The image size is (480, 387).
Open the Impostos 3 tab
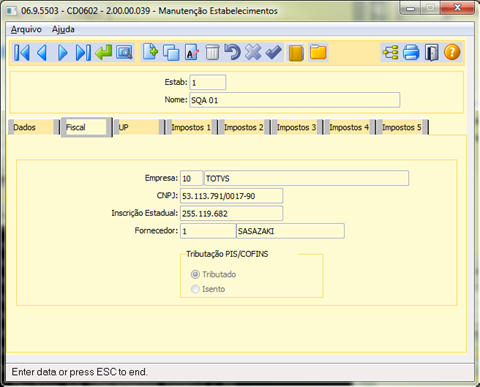(297, 127)
